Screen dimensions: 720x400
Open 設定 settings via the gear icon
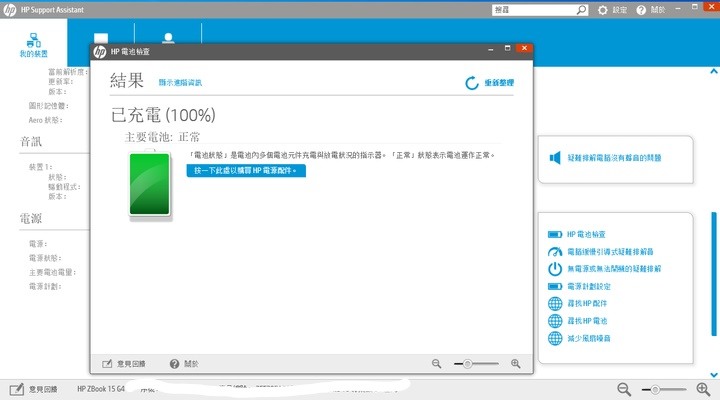tap(613, 10)
